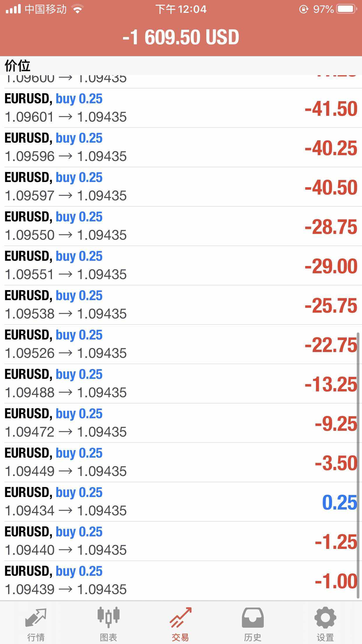Tap the battery icon in status bar
This screenshot has height=644, width=362.
tap(346, 9)
